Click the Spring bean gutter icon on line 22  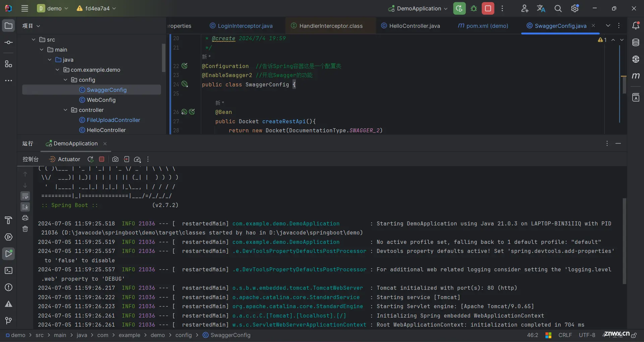(x=184, y=66)
